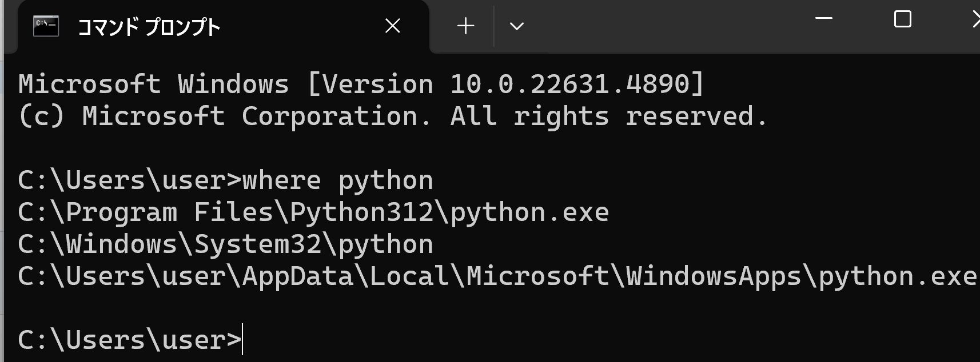Click python.exe at the end of the WindowsApps path
This screenshot has width=980, height=362.
(898, 276)
